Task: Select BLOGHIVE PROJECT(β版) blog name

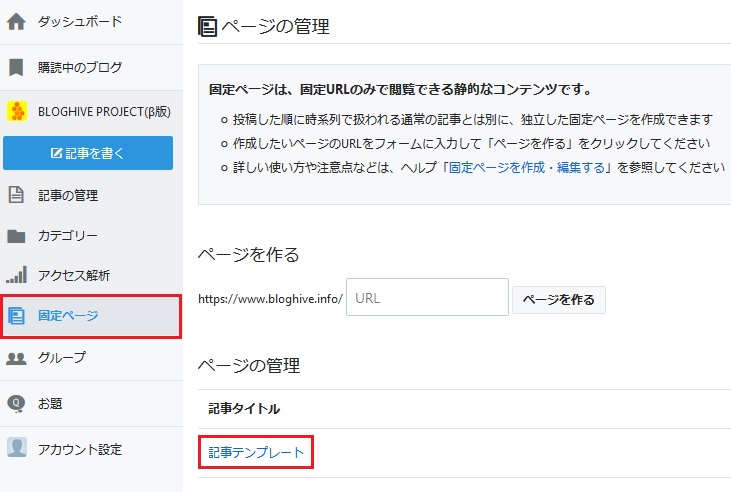Action: (104, 112)
